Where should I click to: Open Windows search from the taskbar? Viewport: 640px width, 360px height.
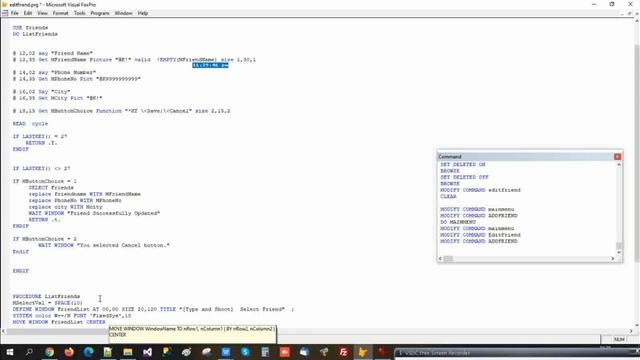click(x=29, y=352)
